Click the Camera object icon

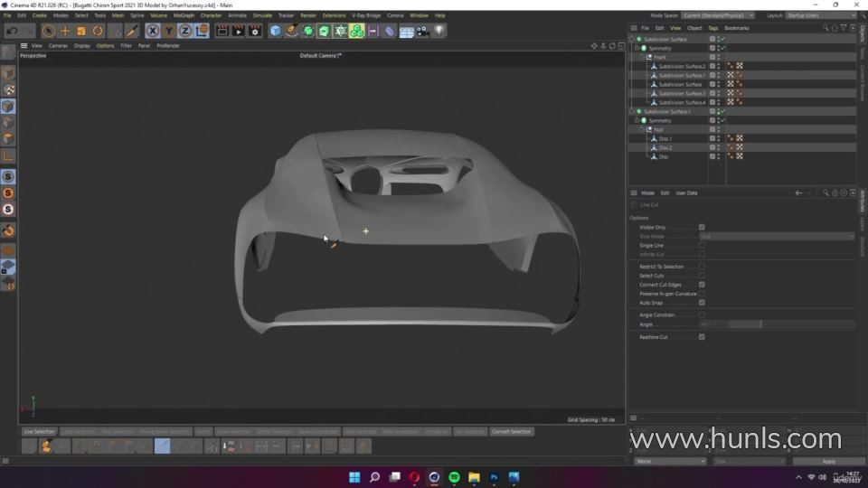pos(423,31)
